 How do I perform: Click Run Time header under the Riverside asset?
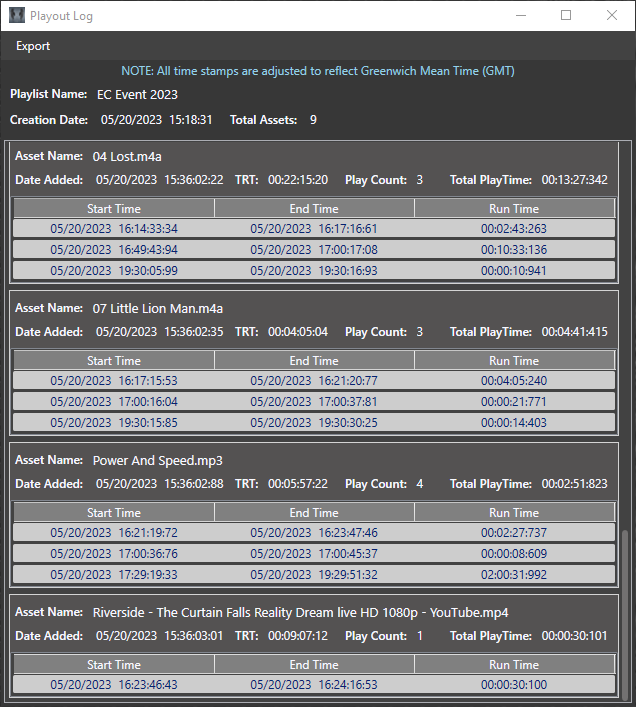pyautogui.click(x=514, y=665)
